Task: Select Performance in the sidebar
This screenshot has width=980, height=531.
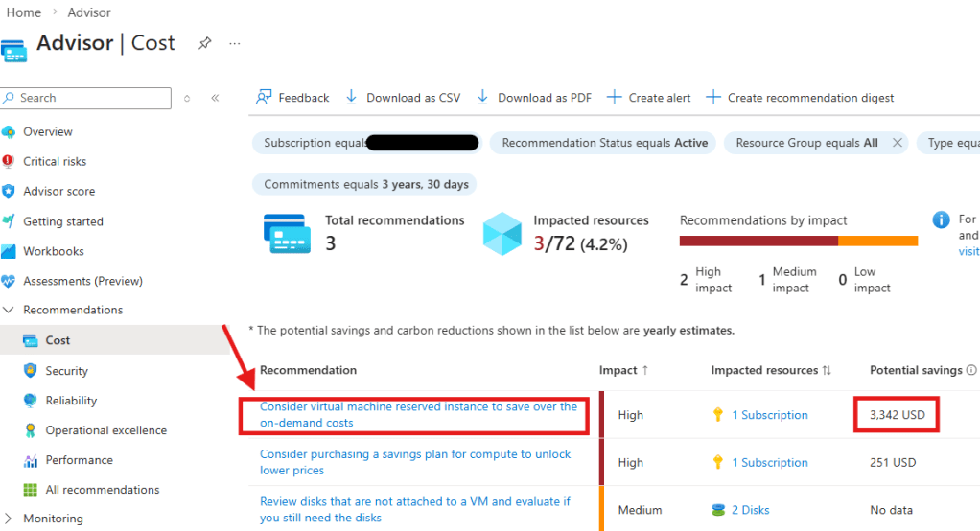Action: click(x=79, y=460)
